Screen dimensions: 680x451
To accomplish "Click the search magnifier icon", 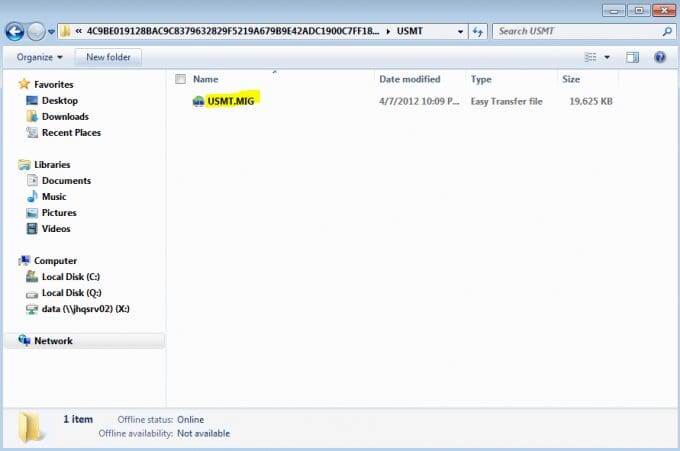I will click(667, 31).
